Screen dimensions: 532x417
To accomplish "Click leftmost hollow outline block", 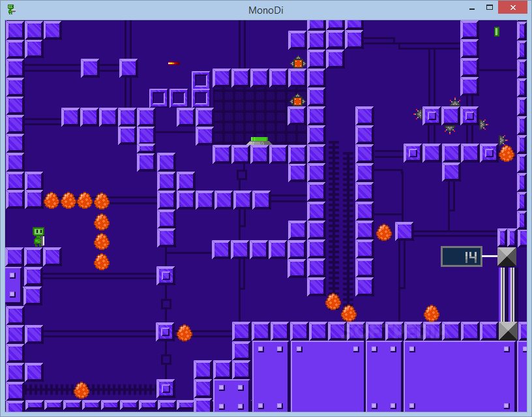I will (158, 98).
